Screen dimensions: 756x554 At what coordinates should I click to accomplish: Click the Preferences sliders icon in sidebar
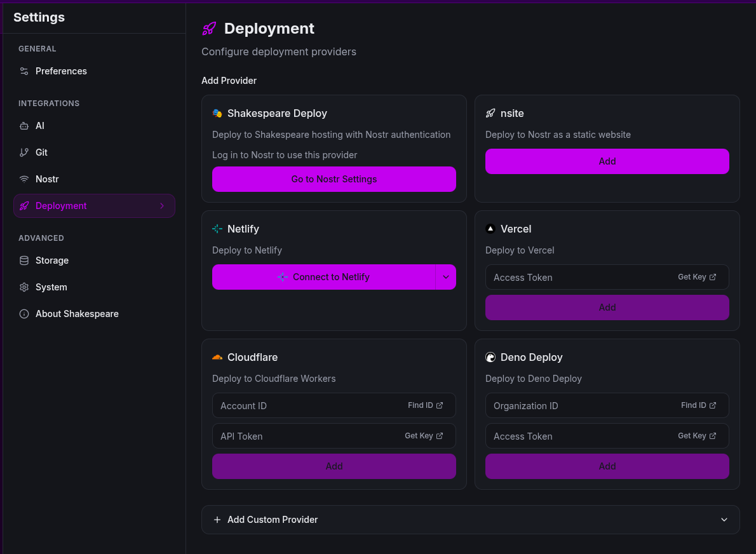[x=24, y=71]
